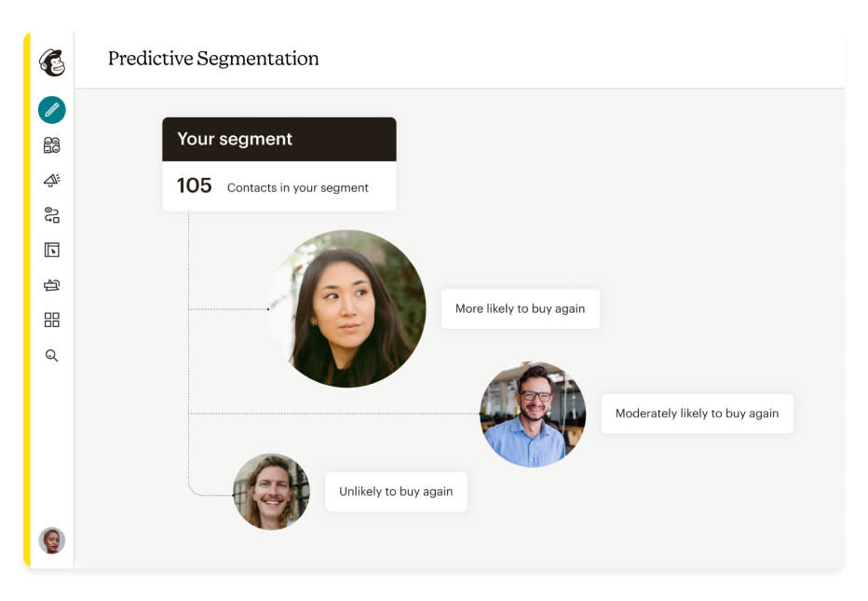
Task: Select 'More likely to buy again' label
Action: (x=521, y=308)
